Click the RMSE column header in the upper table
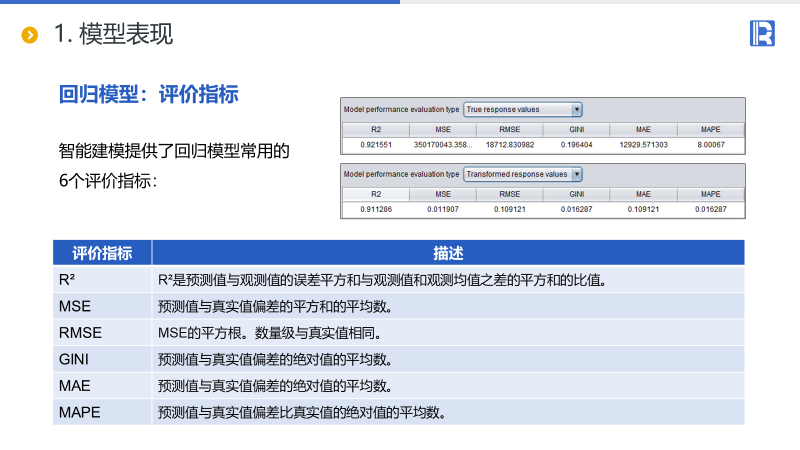 [x=510, y=130]
